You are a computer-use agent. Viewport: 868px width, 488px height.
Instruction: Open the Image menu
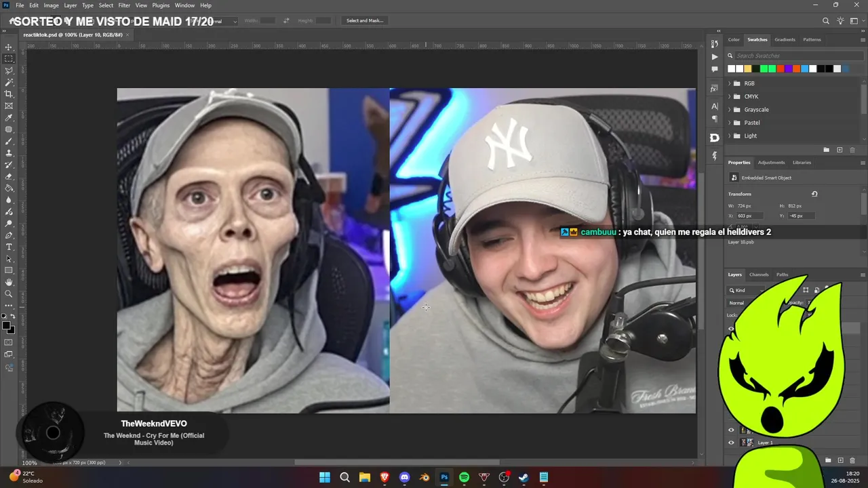52,5
